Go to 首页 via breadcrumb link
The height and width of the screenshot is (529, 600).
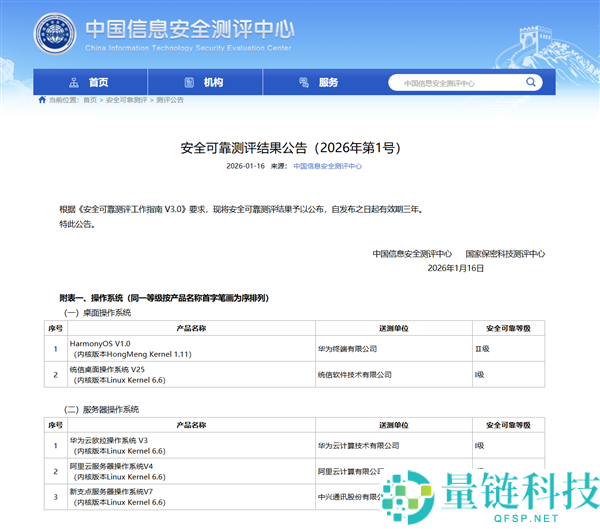pyautogui.click(x=90, y=100)
